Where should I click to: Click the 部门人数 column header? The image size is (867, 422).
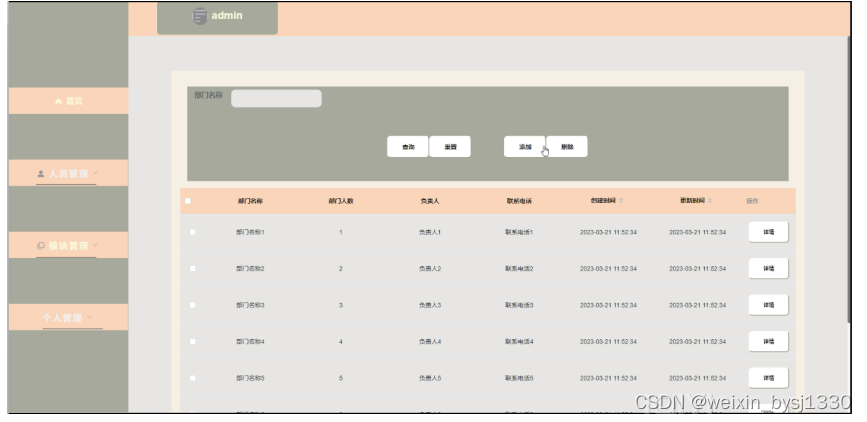(x=341, y=201)
